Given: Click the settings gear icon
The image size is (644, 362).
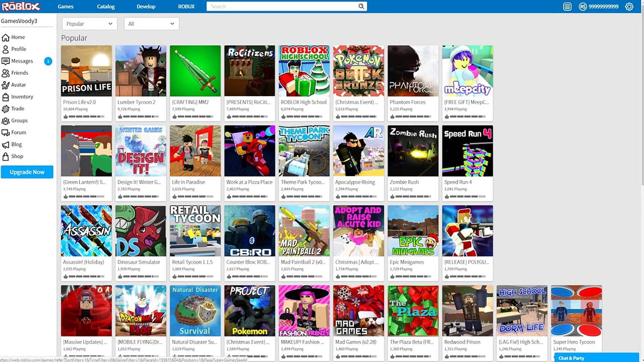Looking at the screenshot, I should [x=629, y=6].
